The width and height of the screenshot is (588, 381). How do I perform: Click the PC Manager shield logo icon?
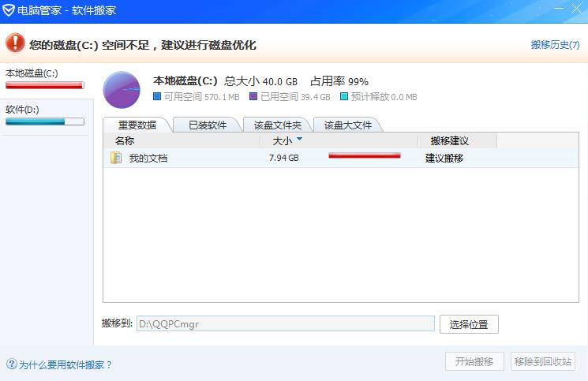[x=8, y=10]
